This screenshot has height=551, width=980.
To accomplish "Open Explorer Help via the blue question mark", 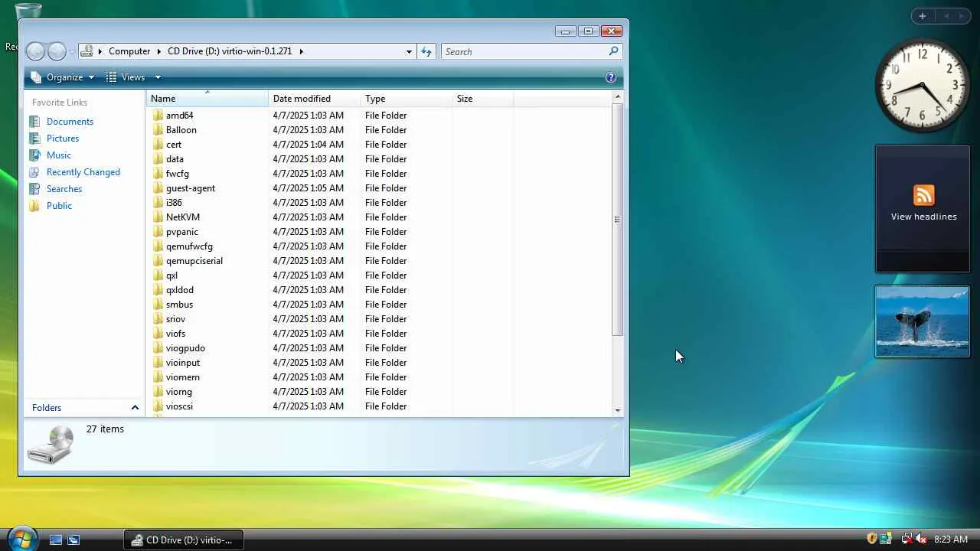I will 611,77.
